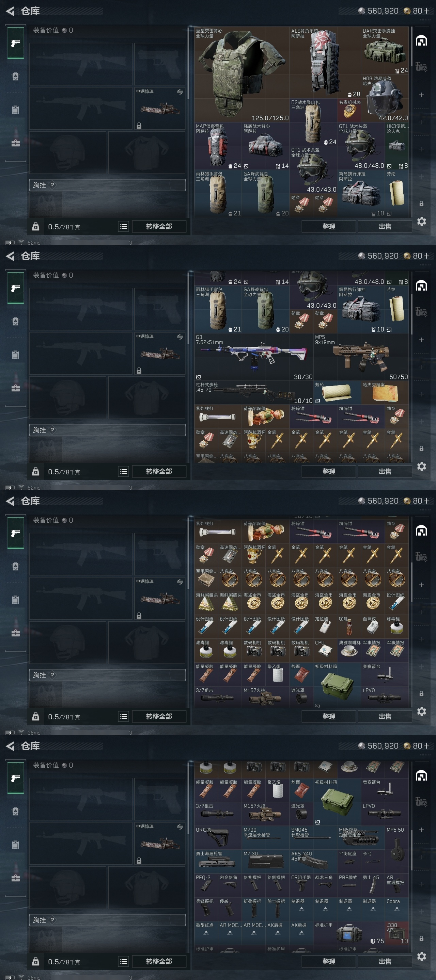Select the 名贵机械表 gold watch

pyautogui.click(x=349, y=110)
